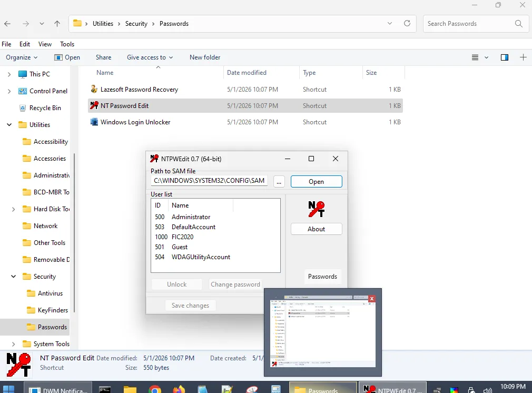Click the NT Password Edit key icon in file list

tap(94, 105)
